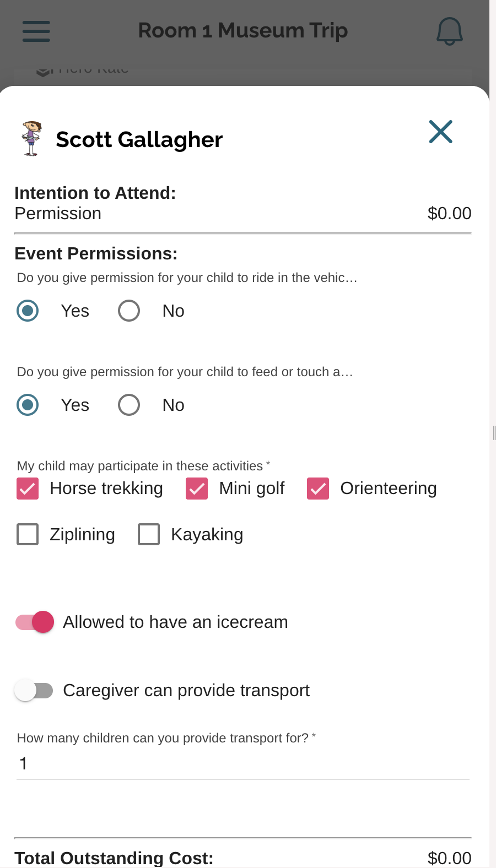Open the notifications bell
496x868 pixels.
pos(449,31)
